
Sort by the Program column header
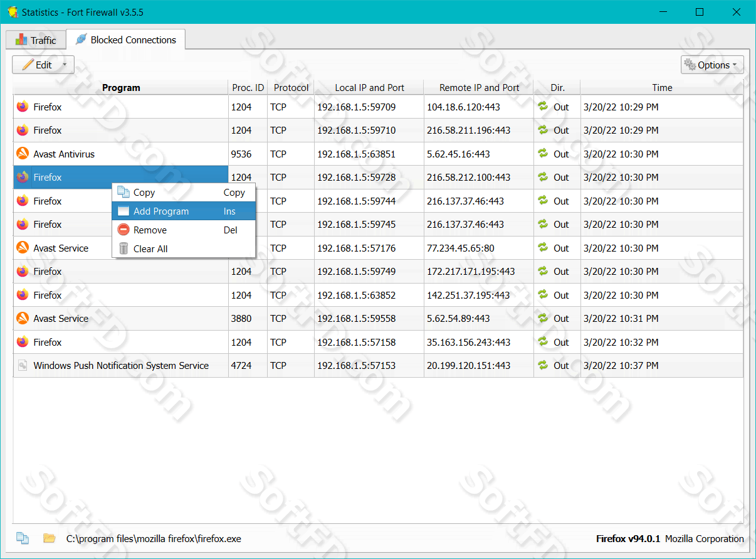(x=121, y=88)
